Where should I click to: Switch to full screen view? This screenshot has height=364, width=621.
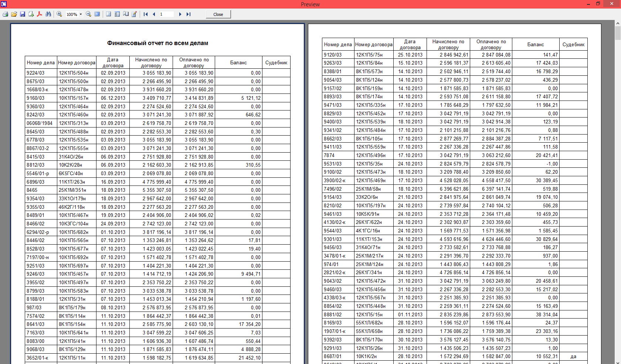97,14
